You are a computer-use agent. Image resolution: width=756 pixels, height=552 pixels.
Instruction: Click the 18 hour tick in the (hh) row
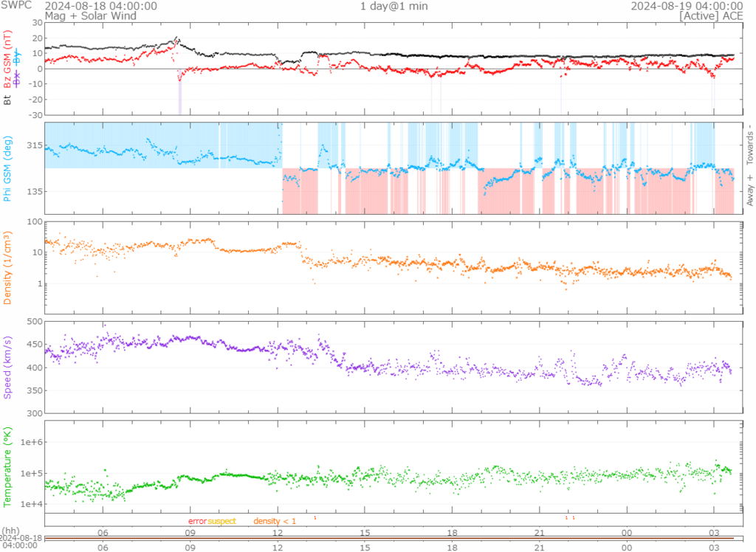[453, 533]
